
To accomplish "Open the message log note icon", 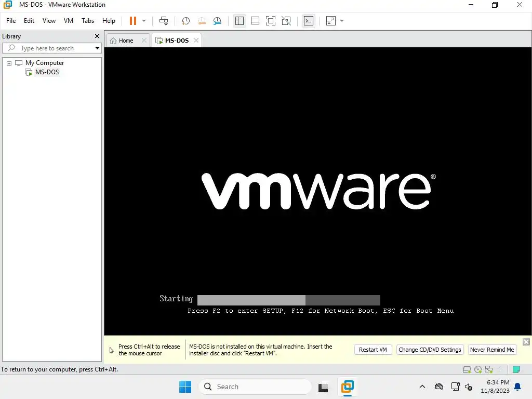I will [516, 369].
